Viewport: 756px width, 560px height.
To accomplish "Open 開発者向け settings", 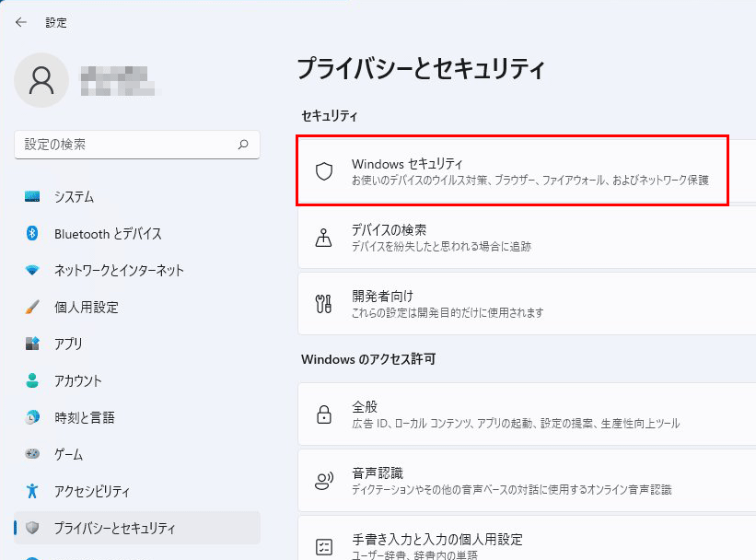I will pyautogui.click(x=527, y=303).
